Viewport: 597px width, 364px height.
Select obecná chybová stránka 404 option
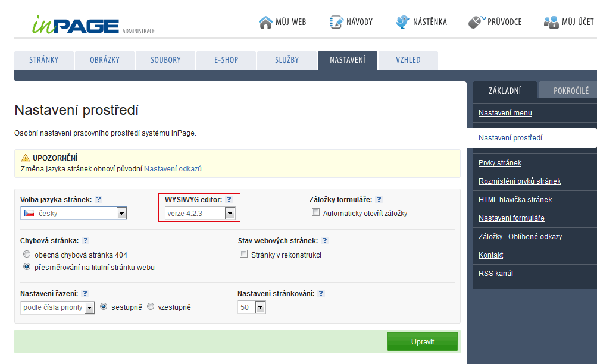tap(27, 255)
